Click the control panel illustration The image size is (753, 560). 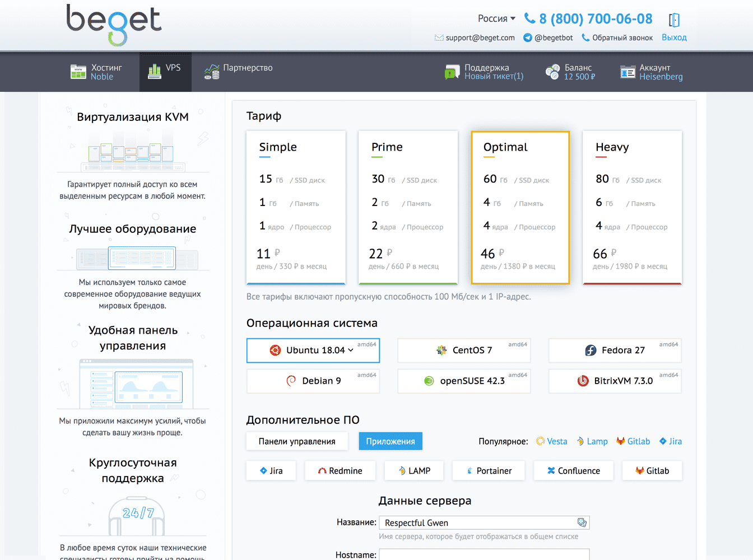coord(133,384)
